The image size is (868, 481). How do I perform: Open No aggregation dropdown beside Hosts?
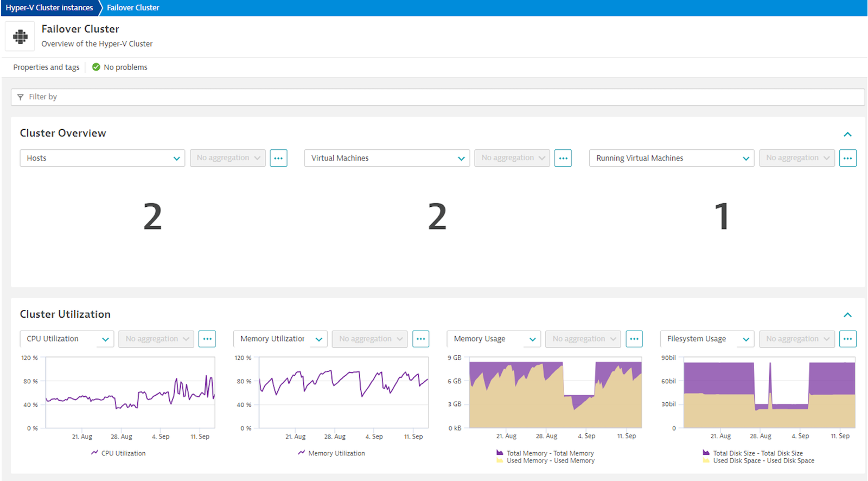click(228, 158)
